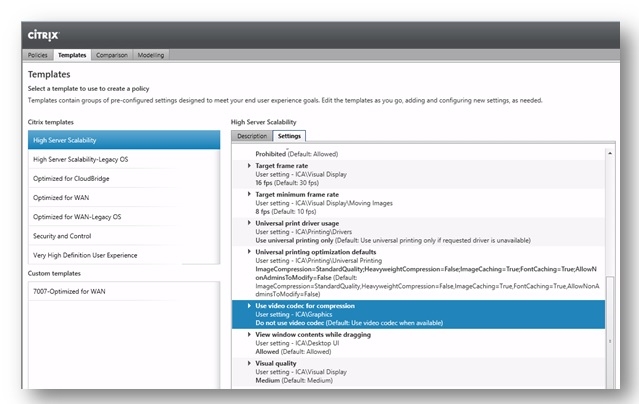Pick the Security and Control template
The width and height of the screenshot is (639, 404).
click(x=124, y=236)
